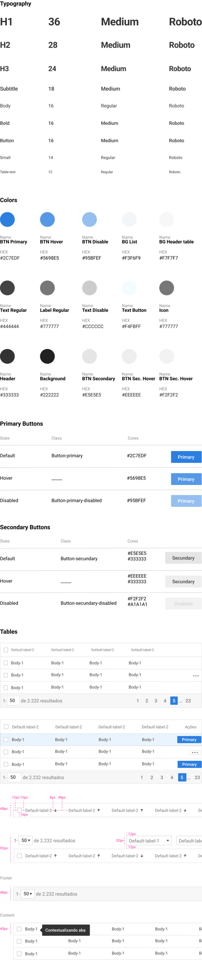Image resolution: width=202 pixels, height=980 pixels.
Task: Click the BTN Primary blue color circle
Action: click(7, 220)
